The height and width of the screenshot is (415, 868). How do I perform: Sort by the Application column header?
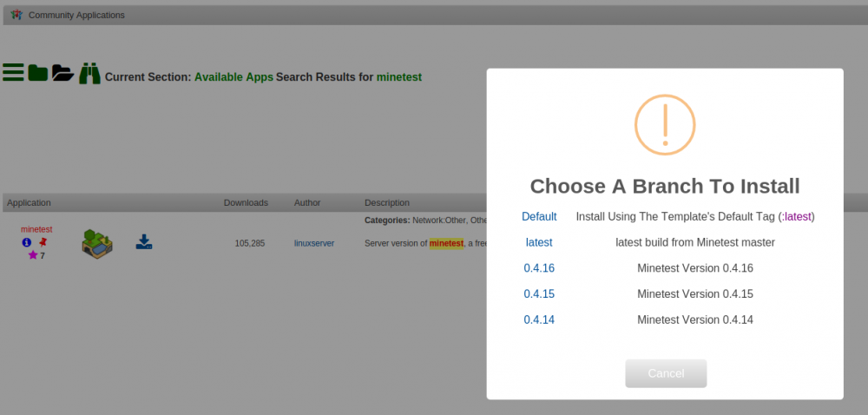coord(29,202)
